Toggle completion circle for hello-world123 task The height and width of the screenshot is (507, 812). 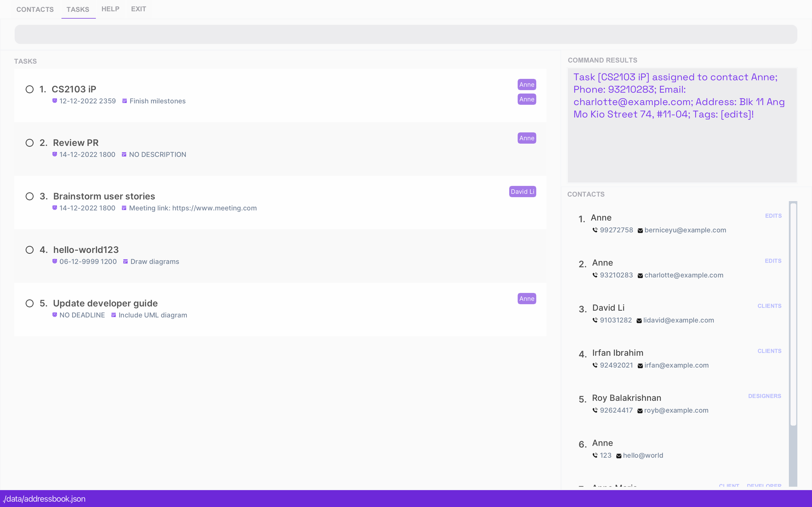point(30,250)
